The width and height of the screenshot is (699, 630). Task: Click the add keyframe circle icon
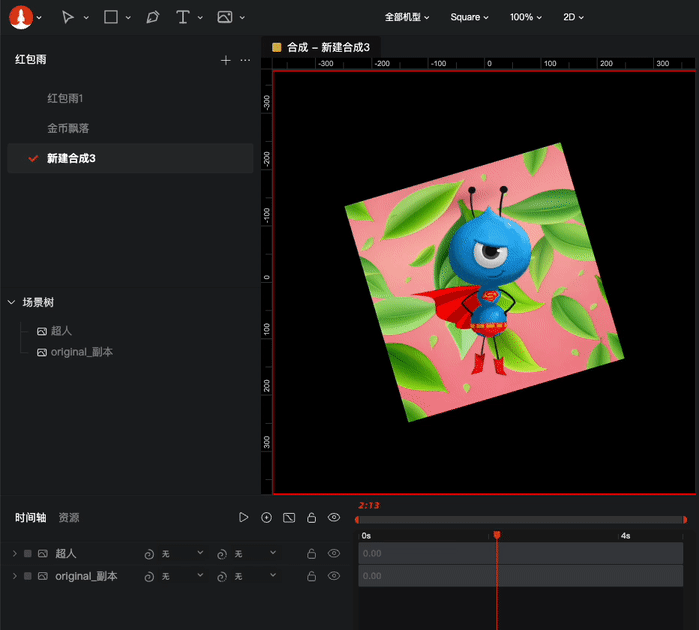[x=267, y=517]
